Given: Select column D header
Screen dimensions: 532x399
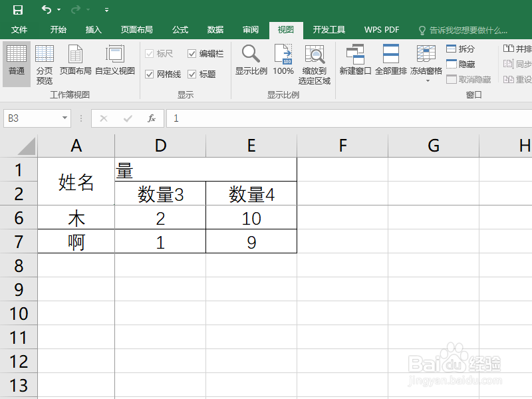Looking at the screenshot, I should pyautogui.click(x=160, y=146).
